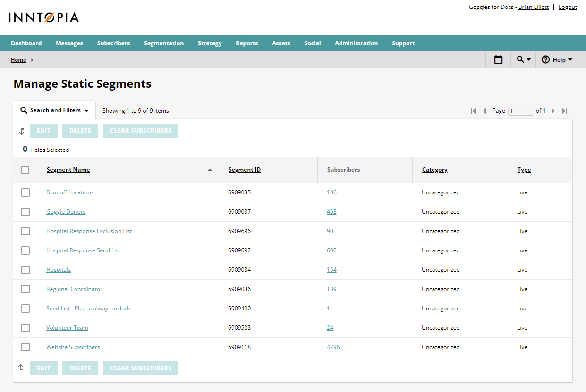Open the calendar icon in the breadcrumb bar
The height and width of the screenshot is (392, 586).
point(498,60)
